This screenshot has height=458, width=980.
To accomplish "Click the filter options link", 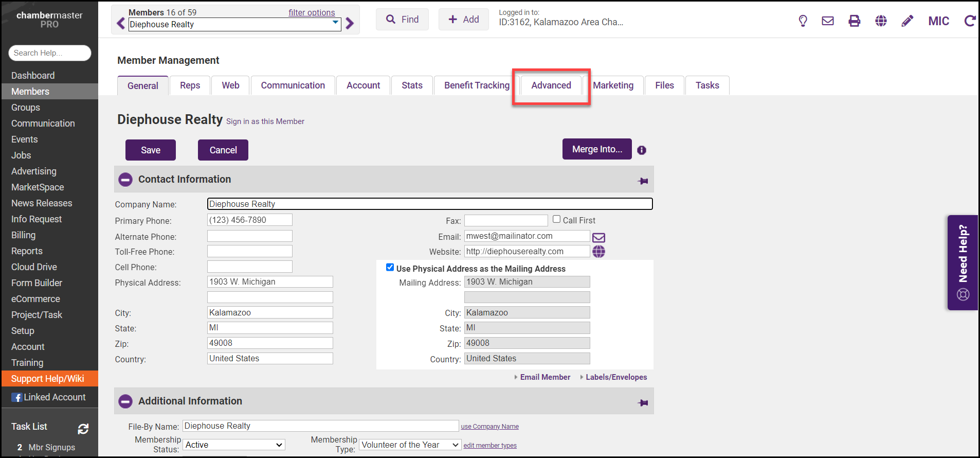I will pos(312,12).
